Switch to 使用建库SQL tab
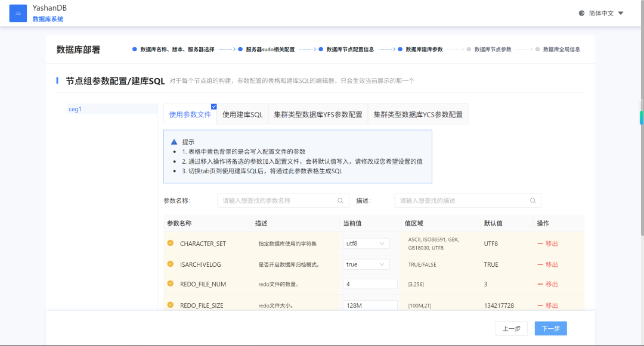Image resolution: width=644 pixels, height=346 pixels. 242,114
